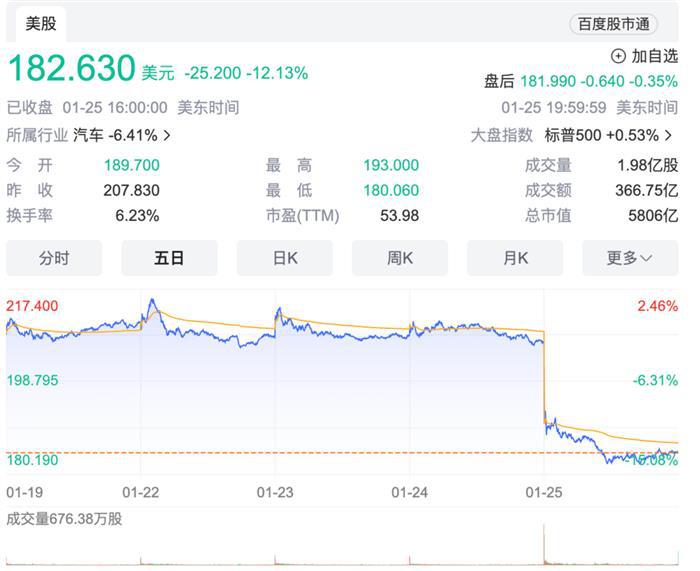Click the 01-22 date marker on chart
700x571 pixels.
(140, 492)
